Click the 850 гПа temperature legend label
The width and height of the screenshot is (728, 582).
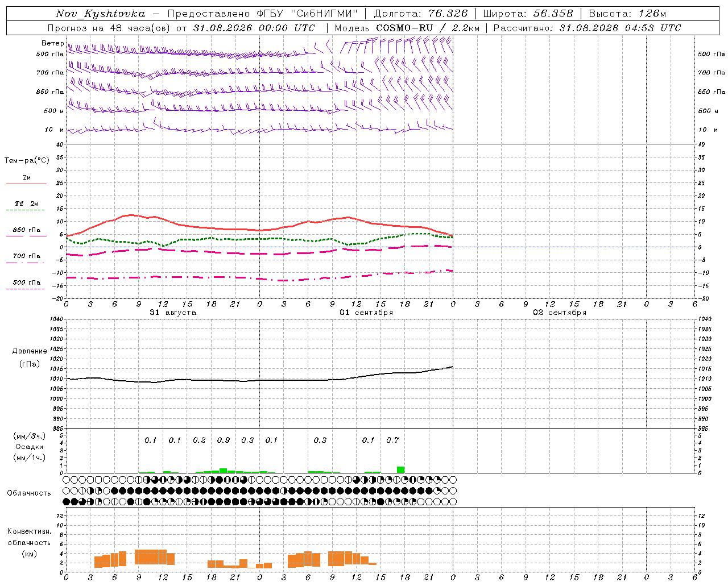(x=27, y=230)
